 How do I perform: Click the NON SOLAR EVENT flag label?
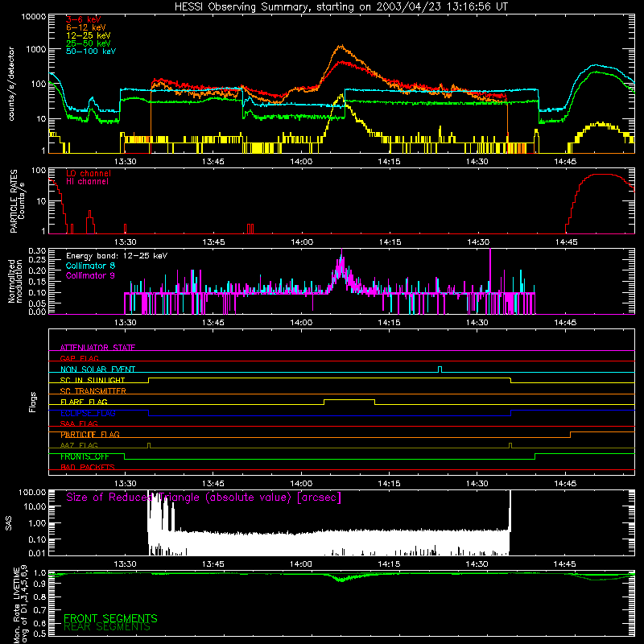click(97, 369)
